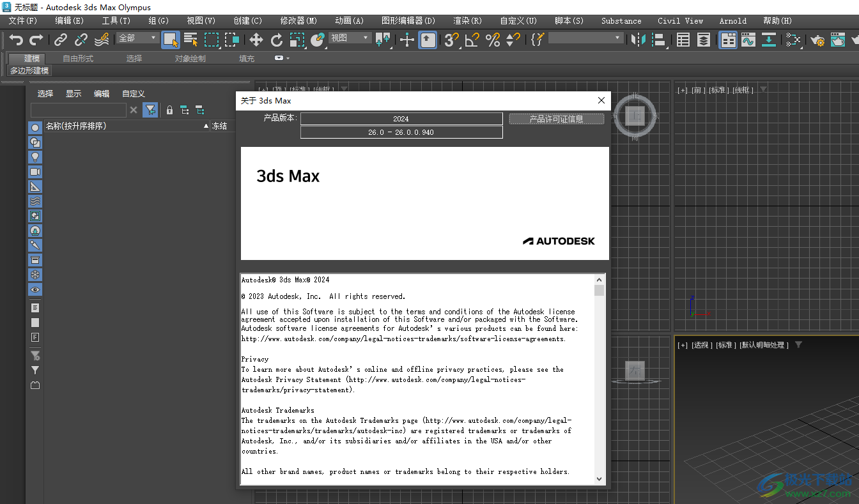Click the 产品许可证信息 button
The height and width of the screenshot is (504, 859).
(x=556, y=118)
